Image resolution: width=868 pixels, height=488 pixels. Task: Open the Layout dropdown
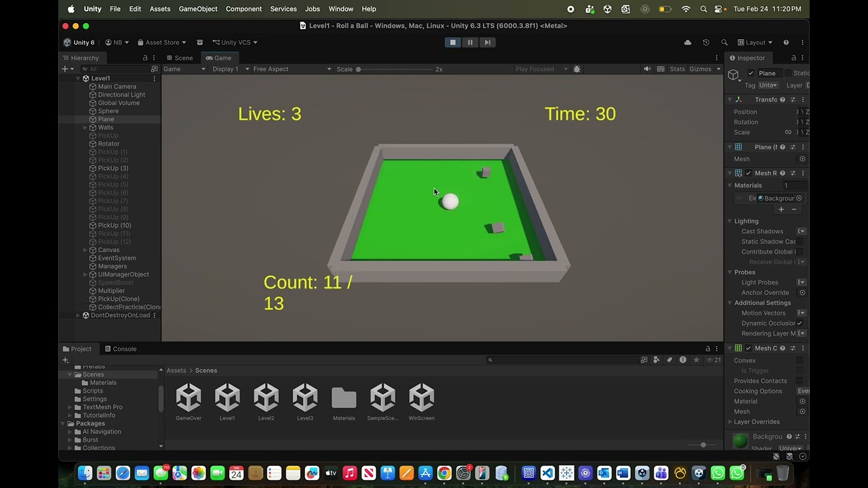pyautogui.click(x=755, y=42)
